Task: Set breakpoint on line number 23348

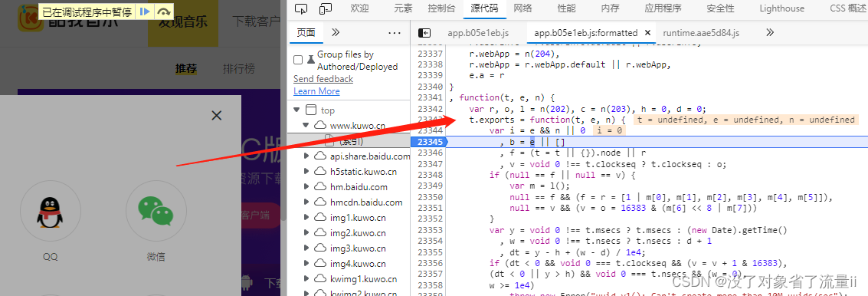Action: click(x=430, y=175)
